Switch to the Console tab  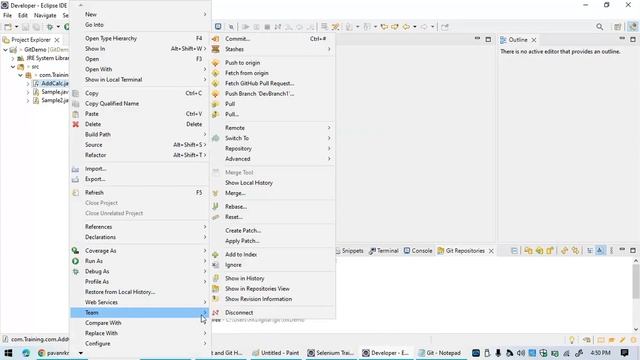pos(418,251)
